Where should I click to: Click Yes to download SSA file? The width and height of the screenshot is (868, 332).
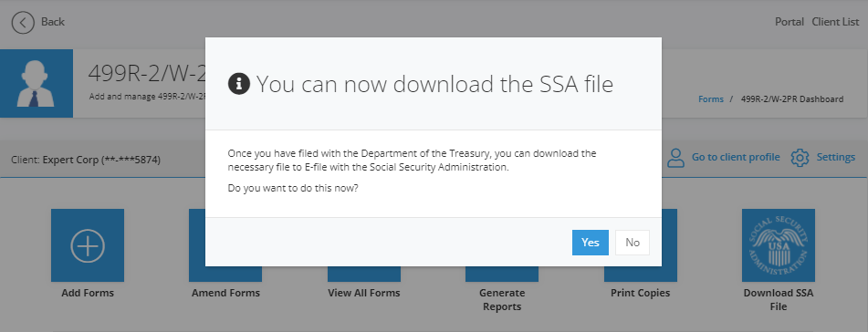click(x=591, y=243)
